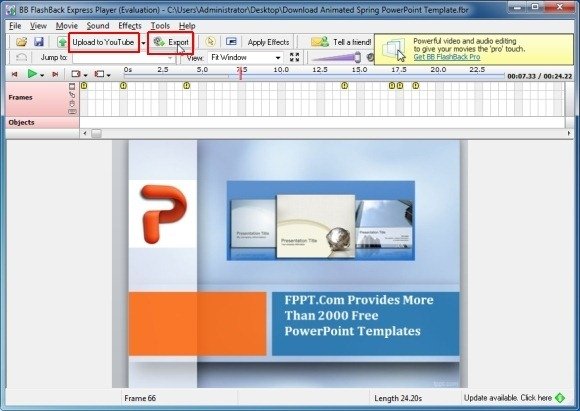The image size is (580, 411).
Task: Open the Sound menu
Action: (98, 26)
